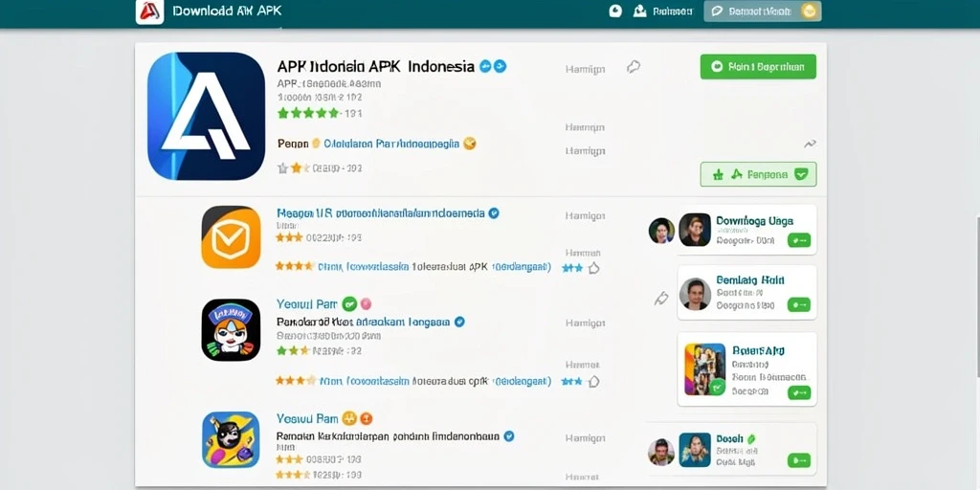Click round avatar left of Downhoga Uaga
The height and width of the screenshot is (490, 980).
[662, 230]
